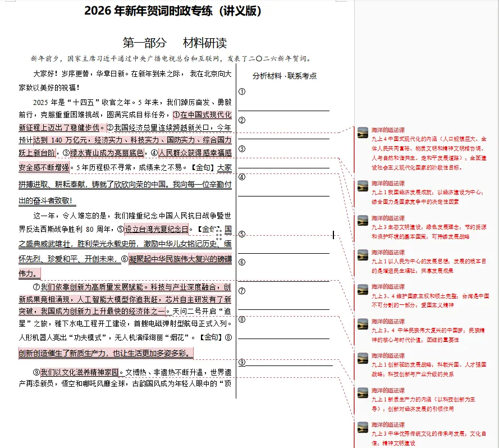The image size is (499, 448).
Task: Click the title 2026年新年贺词时政专练（讲义版）
Action: point(173,11)
